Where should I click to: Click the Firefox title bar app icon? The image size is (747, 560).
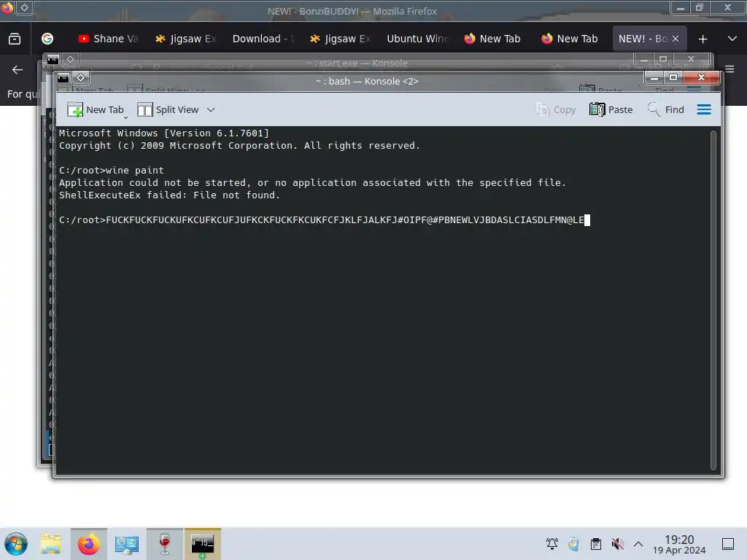7,7
